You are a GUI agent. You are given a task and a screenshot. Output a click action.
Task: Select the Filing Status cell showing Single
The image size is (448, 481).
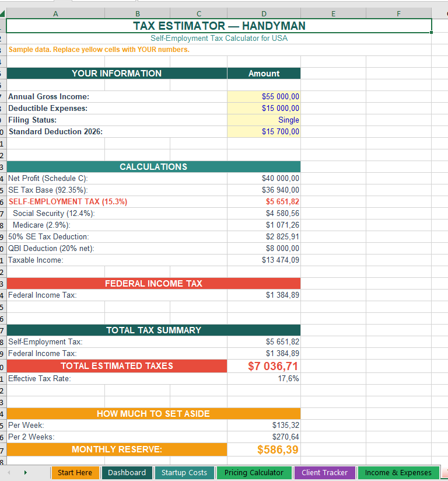point(264,120)
